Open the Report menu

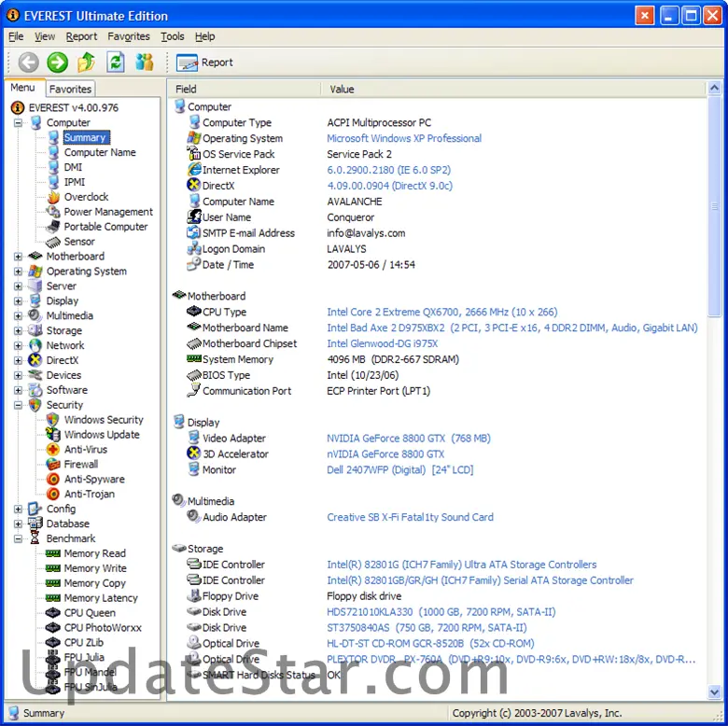(81, 36)
